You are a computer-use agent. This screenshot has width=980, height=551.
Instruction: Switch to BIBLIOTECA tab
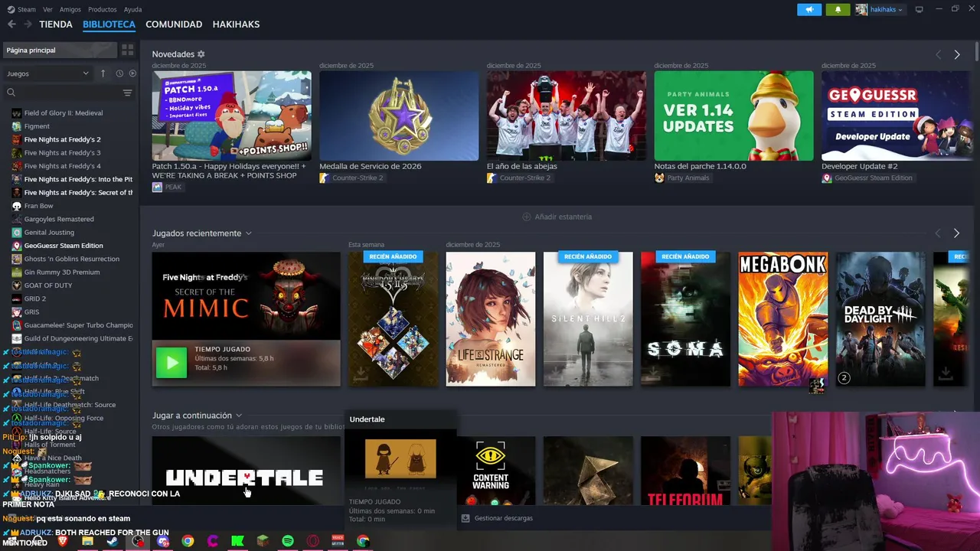point(109,24)
